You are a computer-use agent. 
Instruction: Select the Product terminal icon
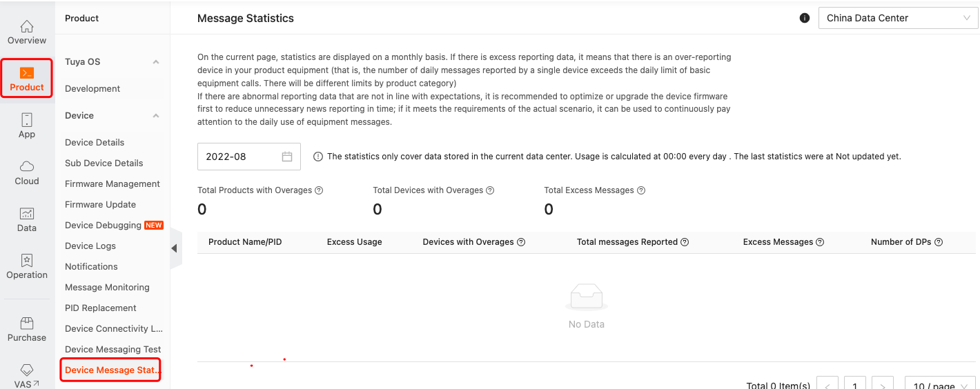coord(27,72)
